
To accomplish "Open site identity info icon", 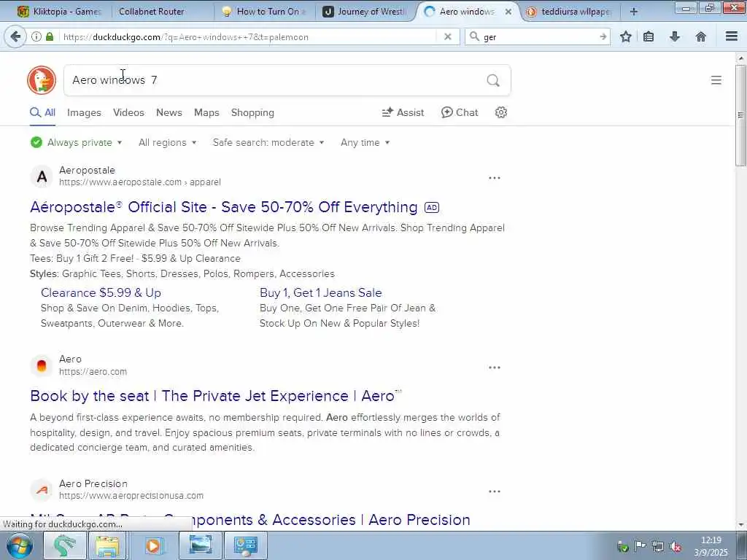I will [x=36, y=36].
